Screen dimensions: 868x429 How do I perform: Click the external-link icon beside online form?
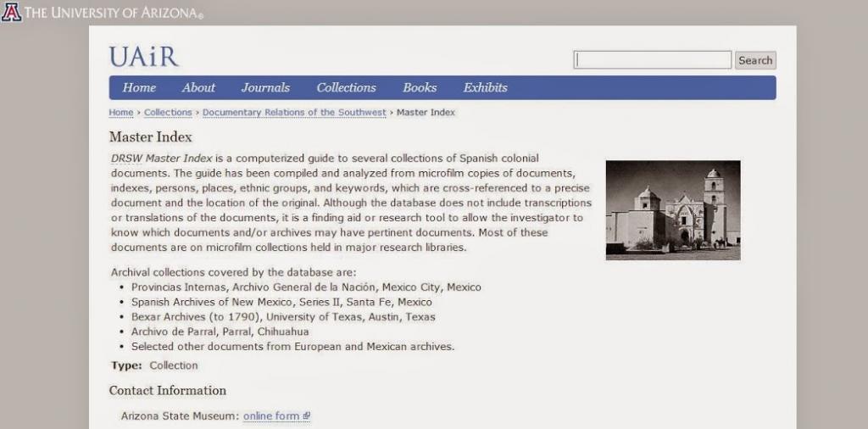click(307, 415)
